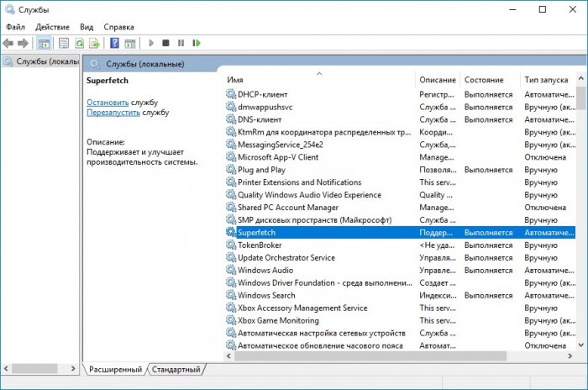Select KtmRm для координатора row
588x390 pixels.
400,132
